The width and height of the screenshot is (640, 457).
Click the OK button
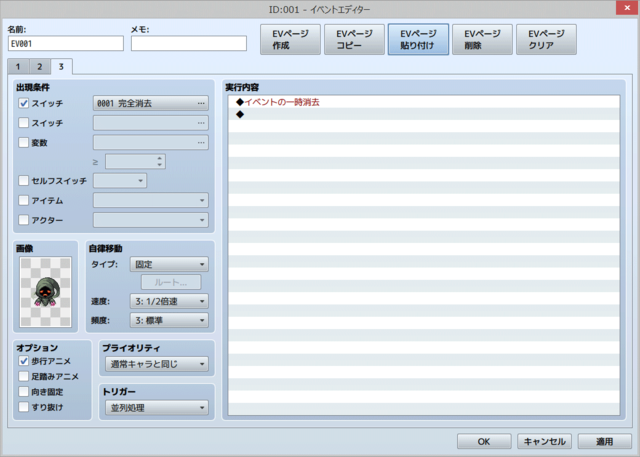tap(484, 441)
